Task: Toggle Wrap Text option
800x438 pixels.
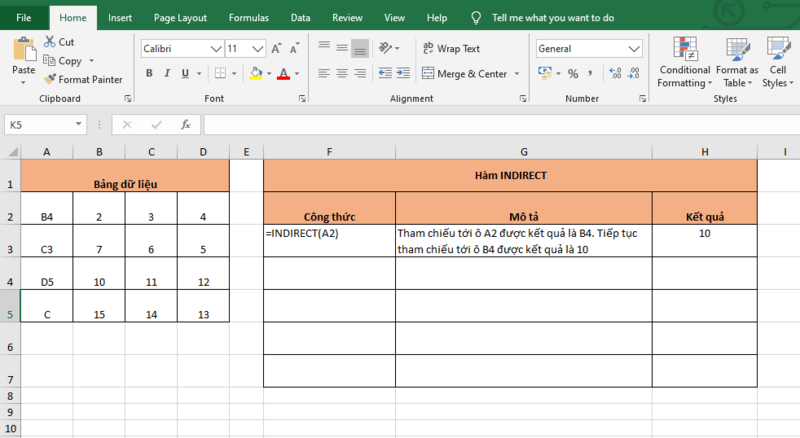Action: point(451,48)
